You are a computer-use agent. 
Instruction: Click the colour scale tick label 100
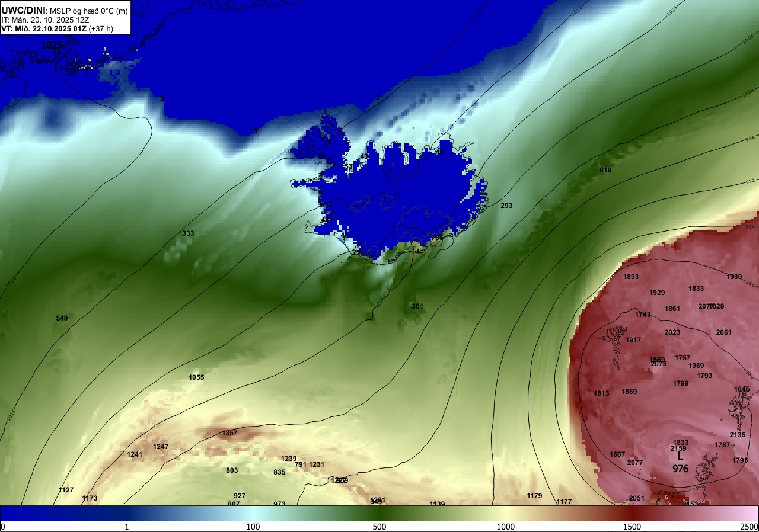tap(253, 527)
